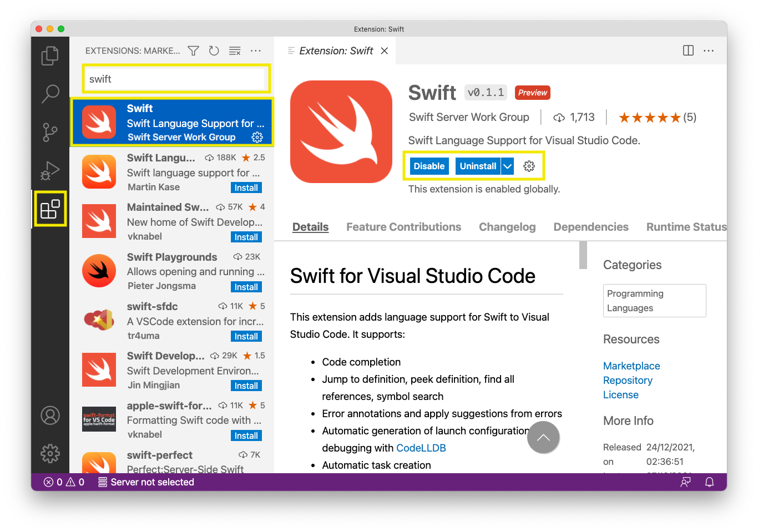
Task: Follow the CodeLLDB link
Action: click(x=421, y=448)
